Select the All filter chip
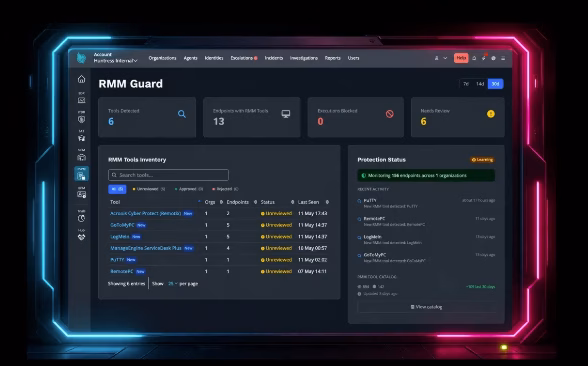Screen dimensions: 588x366 tap(117, 189)
